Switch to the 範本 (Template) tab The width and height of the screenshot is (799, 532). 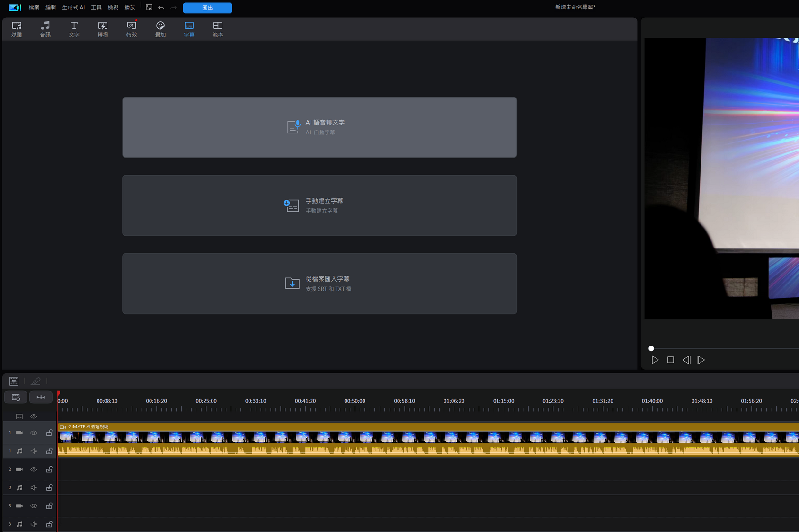[x=218, y=29]
